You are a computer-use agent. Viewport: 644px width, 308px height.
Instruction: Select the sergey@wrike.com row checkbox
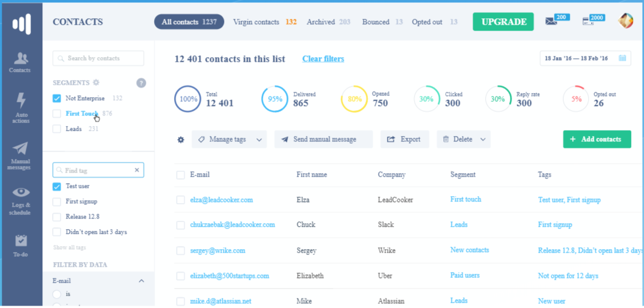tap(181, 250)
